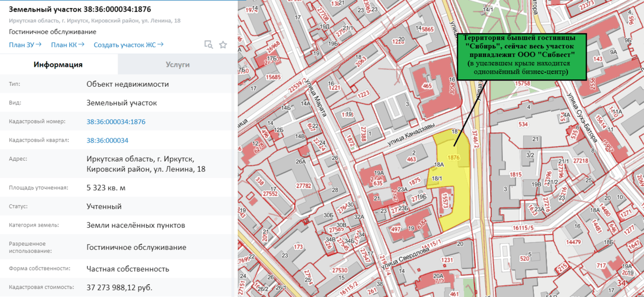The image size is (644, 297).
Task: Click parcel label 27218 on map
Action: [581, 160]
